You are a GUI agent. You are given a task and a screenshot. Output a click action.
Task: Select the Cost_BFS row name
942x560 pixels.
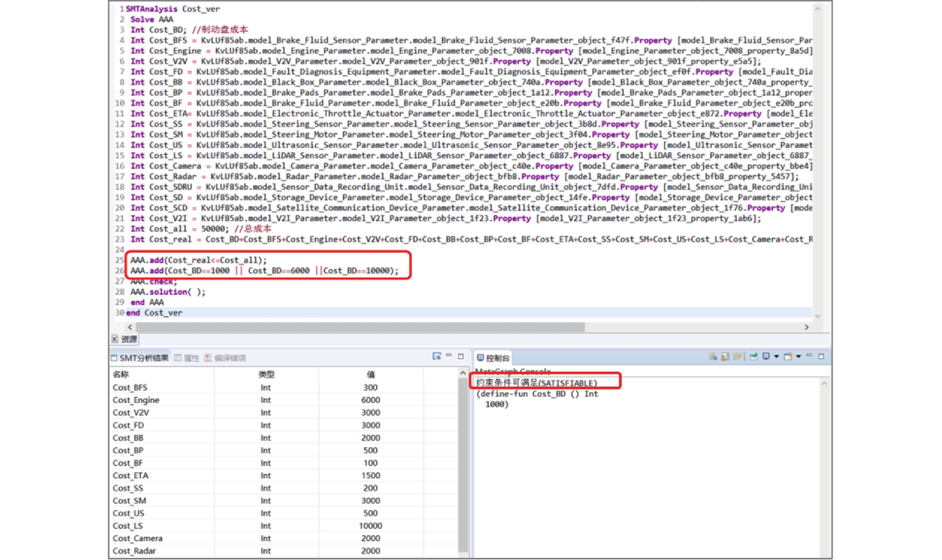tap(130, 387)
